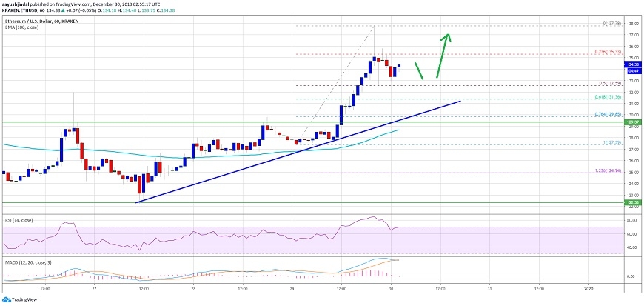Click the TradingView cloud logo icon

pos(7,299)
